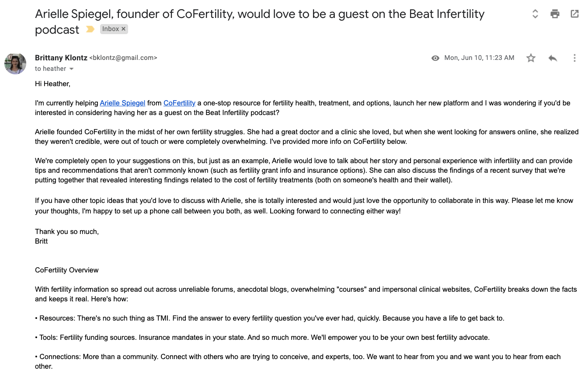Click the email subject line heading
588x377 pixels.
pos(259,14)
